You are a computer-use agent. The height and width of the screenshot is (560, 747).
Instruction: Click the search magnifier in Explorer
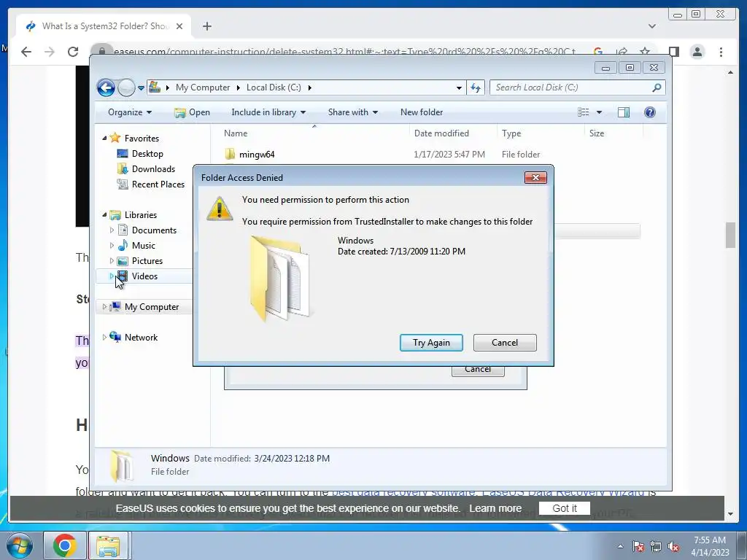657,87
